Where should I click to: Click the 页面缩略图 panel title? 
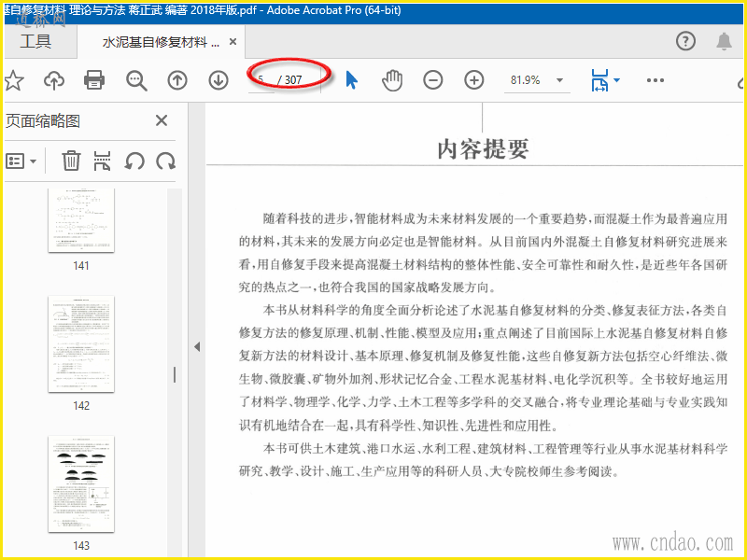(42, 121)
